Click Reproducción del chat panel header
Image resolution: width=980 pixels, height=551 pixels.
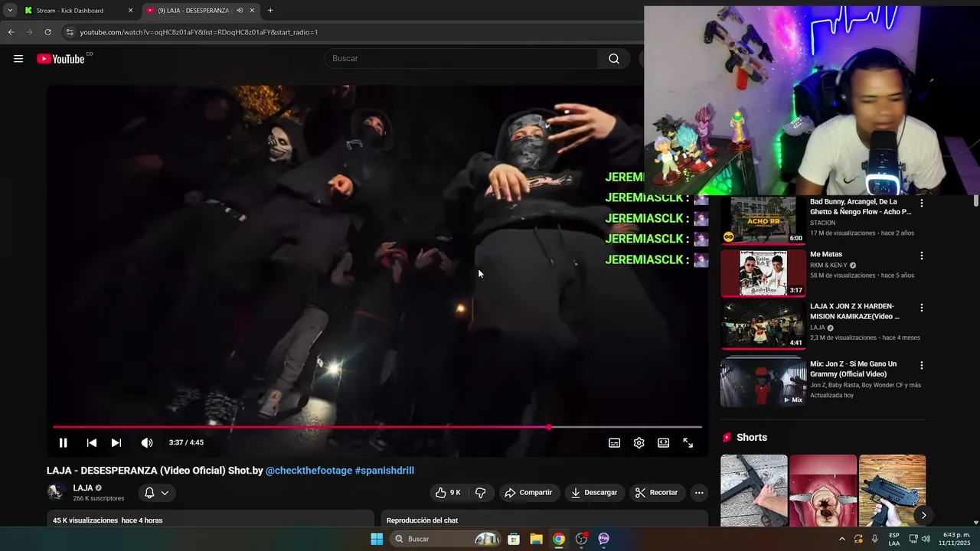pyautogui.click(x=422, y=520)
